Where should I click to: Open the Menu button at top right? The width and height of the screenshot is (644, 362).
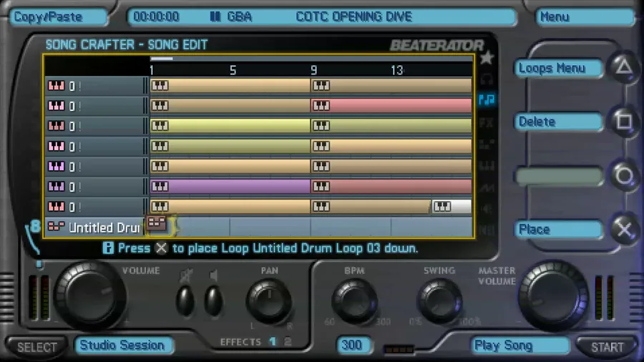[x=585, y=17]
